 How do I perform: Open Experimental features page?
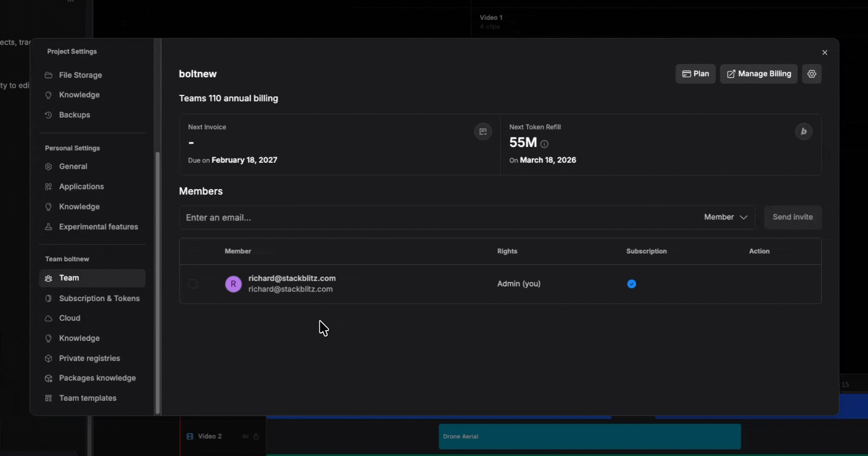tap(98, 227)
